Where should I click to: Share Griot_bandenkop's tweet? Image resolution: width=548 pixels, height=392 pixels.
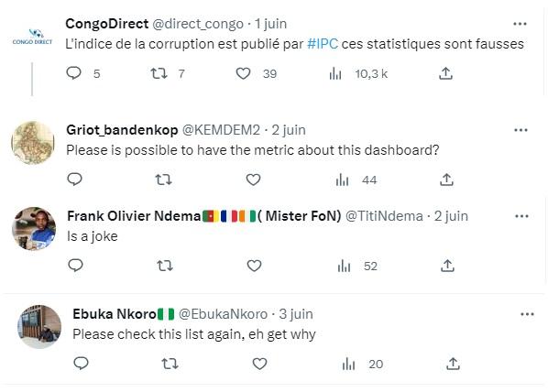click(x=446, y=180)
